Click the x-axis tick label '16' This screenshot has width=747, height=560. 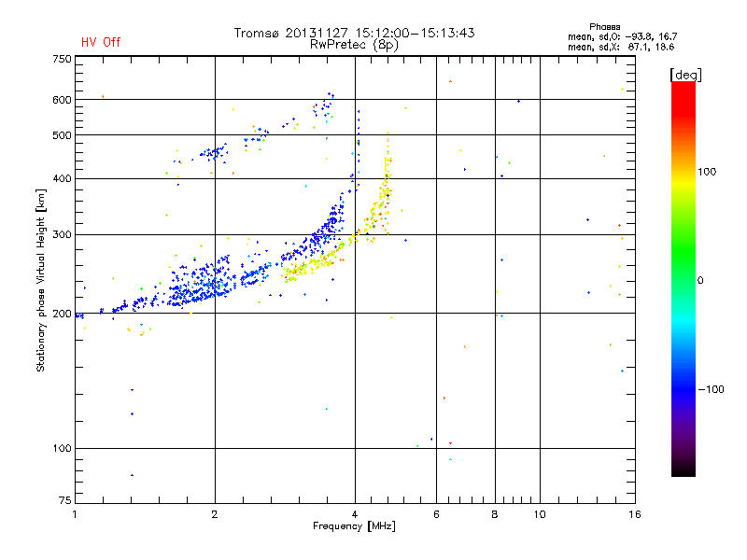(x=635, y=514)
